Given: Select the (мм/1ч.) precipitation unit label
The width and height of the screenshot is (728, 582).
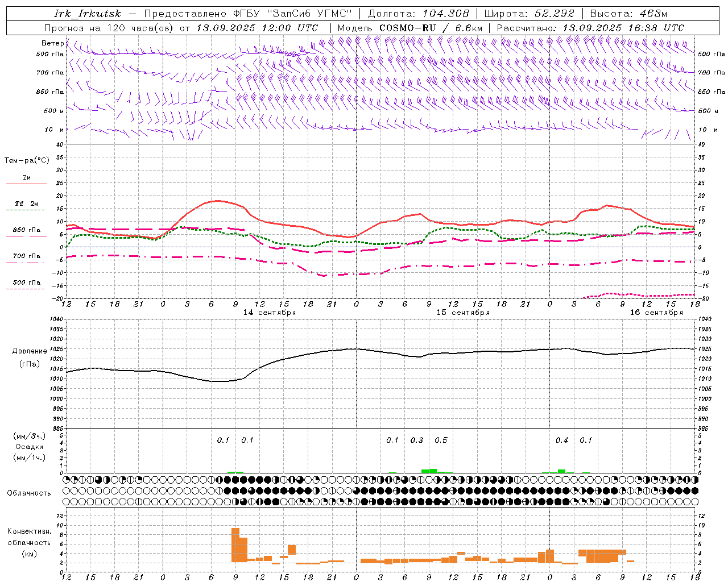Looking at the screenshot, I should tap(30, 458).
